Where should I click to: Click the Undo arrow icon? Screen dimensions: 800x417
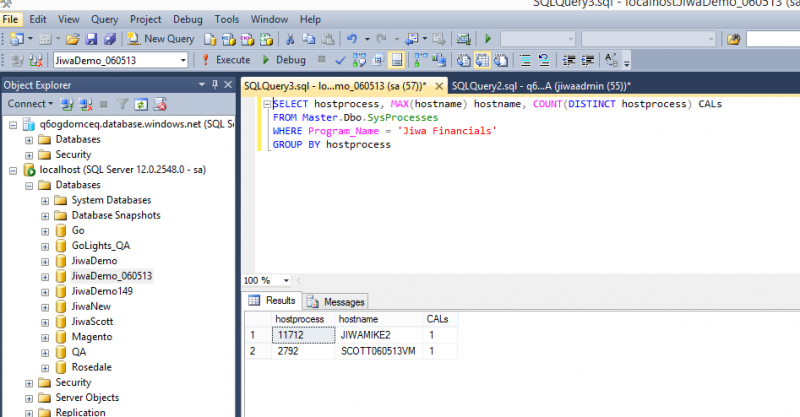coord(352,39)
